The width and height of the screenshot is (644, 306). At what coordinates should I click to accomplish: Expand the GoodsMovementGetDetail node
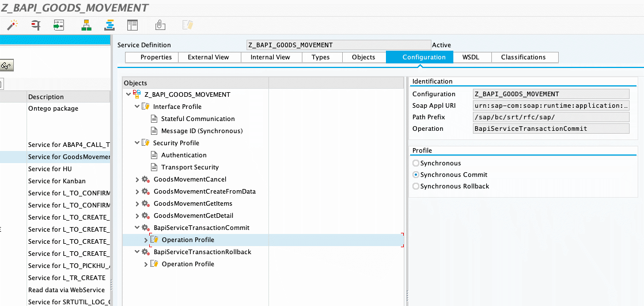[137, 216]
